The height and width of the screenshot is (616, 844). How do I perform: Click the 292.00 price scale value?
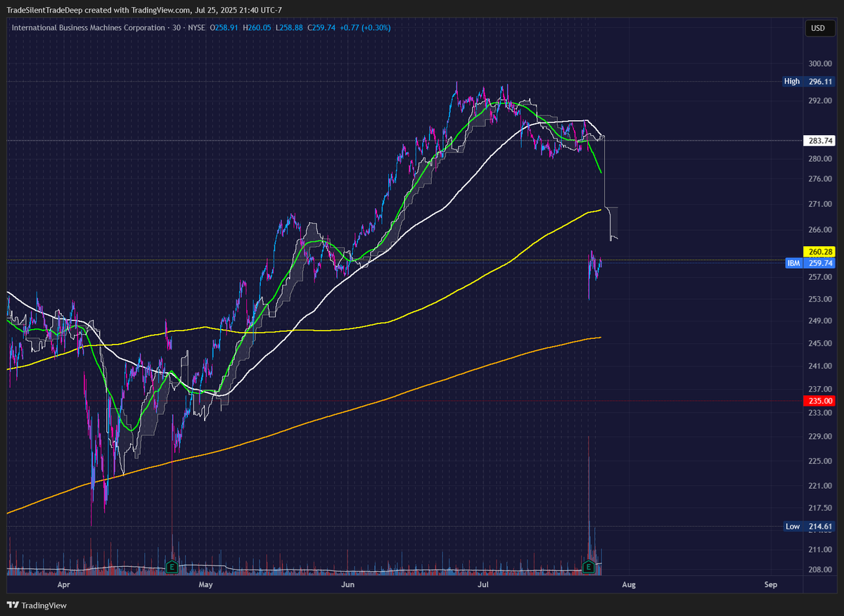coord(819,101)
